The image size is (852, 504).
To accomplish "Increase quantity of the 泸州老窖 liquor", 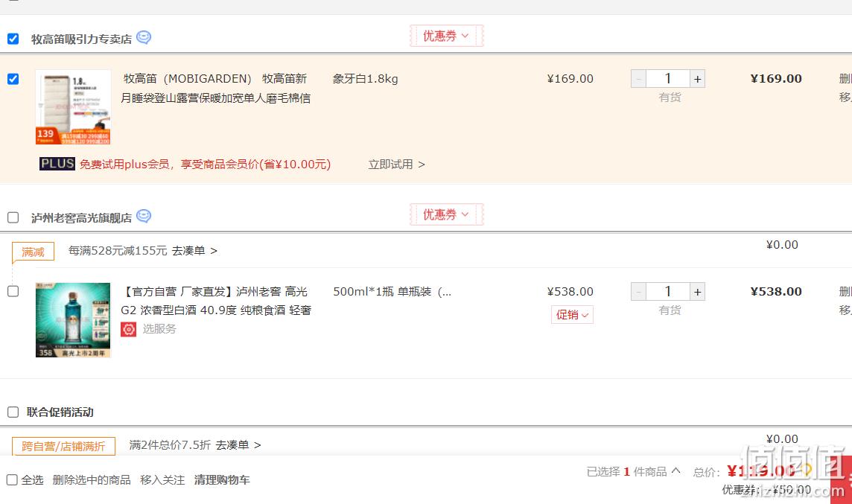I will click(x=698, y=292).
